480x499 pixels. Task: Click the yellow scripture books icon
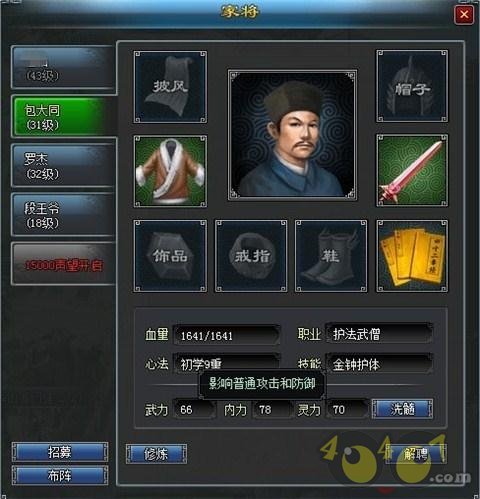coord(412,256)
